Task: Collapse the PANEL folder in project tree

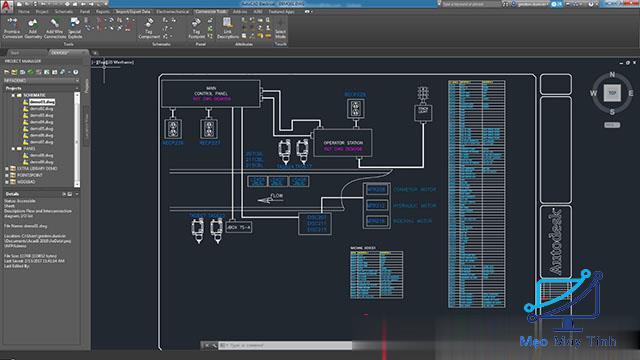Action: tap(13, 149)
